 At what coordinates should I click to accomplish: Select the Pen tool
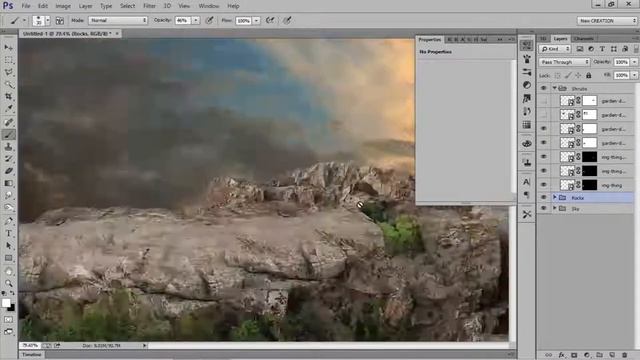(9, 221)
